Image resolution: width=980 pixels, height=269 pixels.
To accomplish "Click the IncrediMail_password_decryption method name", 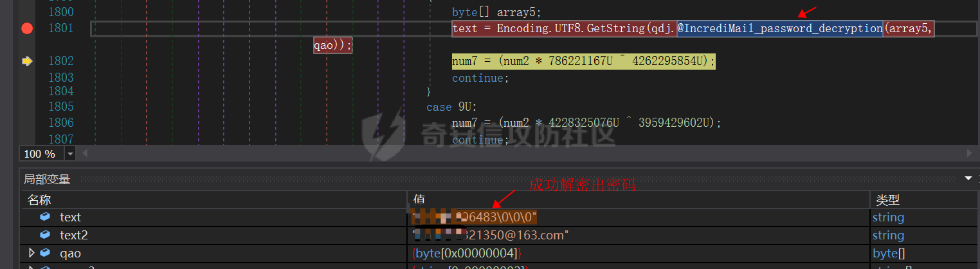I will (779, 28).
